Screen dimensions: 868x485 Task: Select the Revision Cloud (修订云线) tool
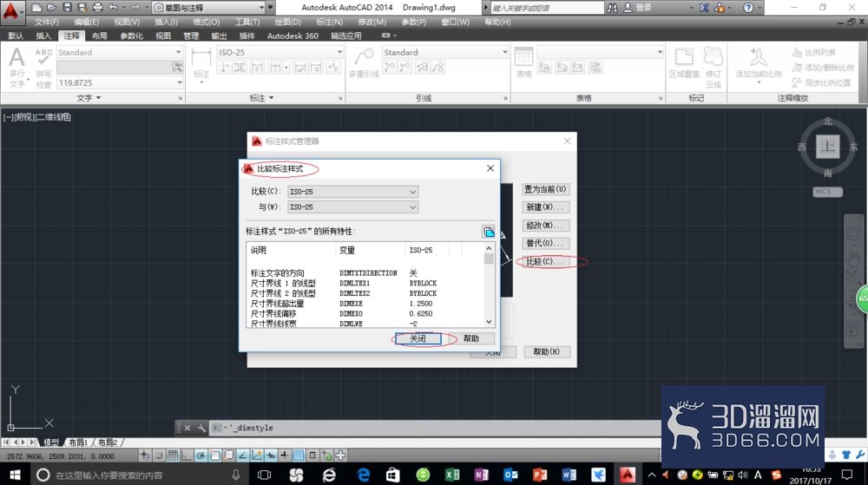pyautogui.click(x=713, y=68)
